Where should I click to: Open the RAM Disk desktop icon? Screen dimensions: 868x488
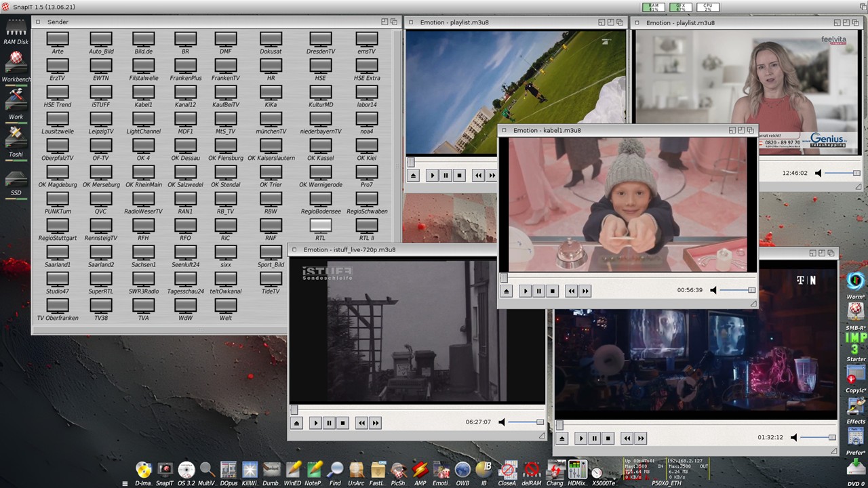(16, 29)
